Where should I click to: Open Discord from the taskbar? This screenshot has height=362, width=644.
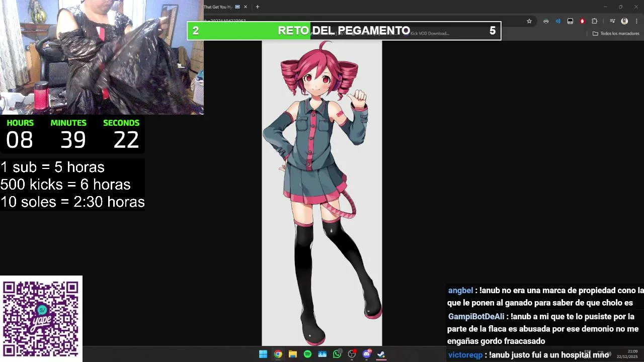click(367, 354)
